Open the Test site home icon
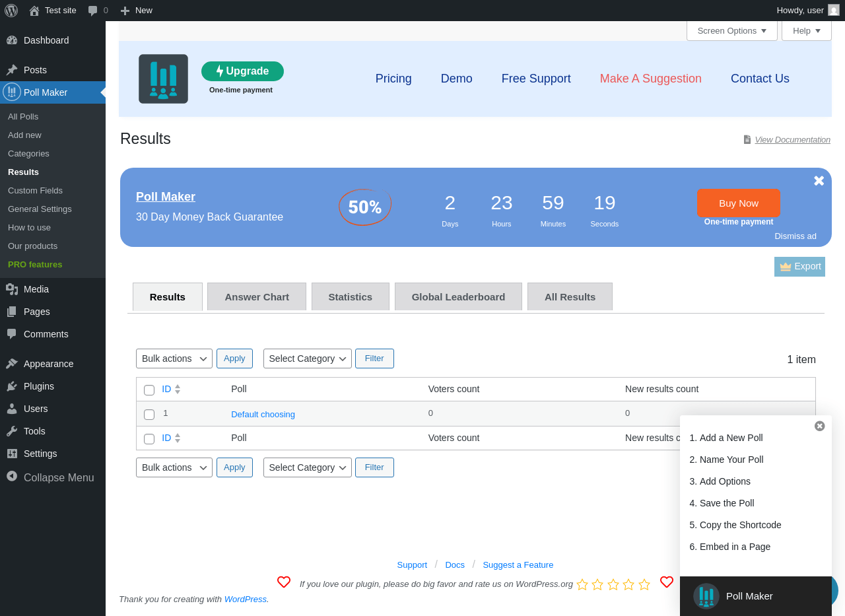Image resolution: width=845 pixels, height=616 pixels. pos(34,11)
